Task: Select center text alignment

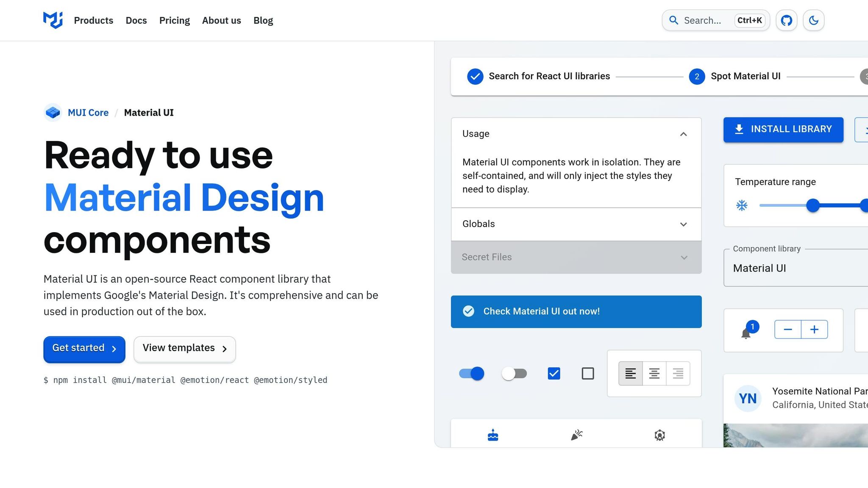Action: [x=654, y=374]
